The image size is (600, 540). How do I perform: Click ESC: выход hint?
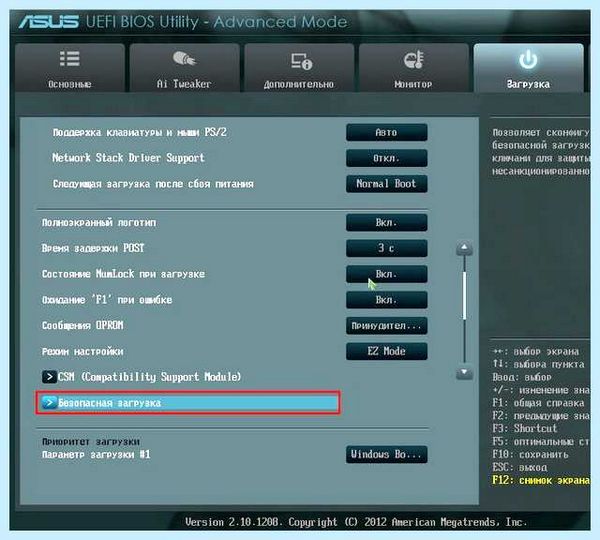coord(520,468)
